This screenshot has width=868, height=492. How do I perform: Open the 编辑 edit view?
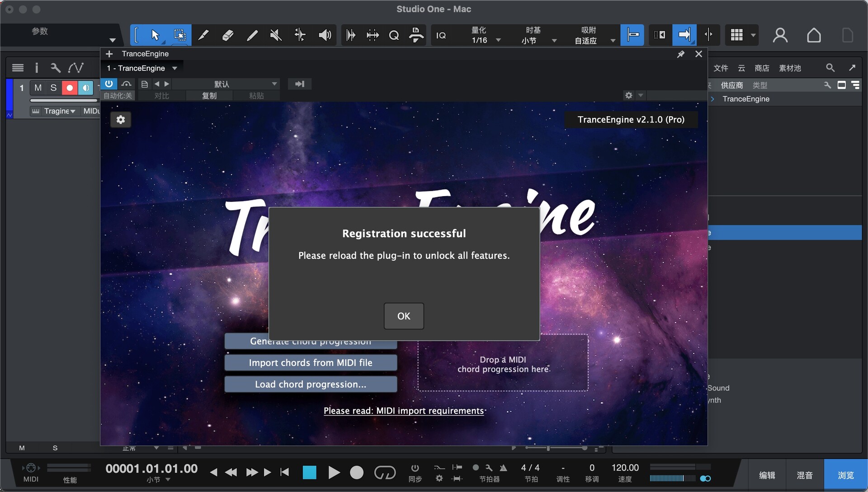point(767,475)
